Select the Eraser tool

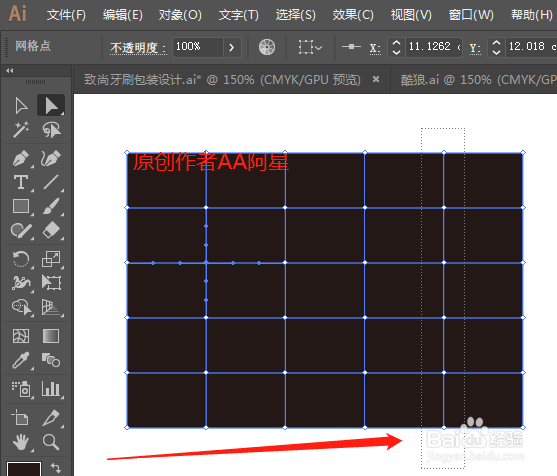[x=51, y=230]
